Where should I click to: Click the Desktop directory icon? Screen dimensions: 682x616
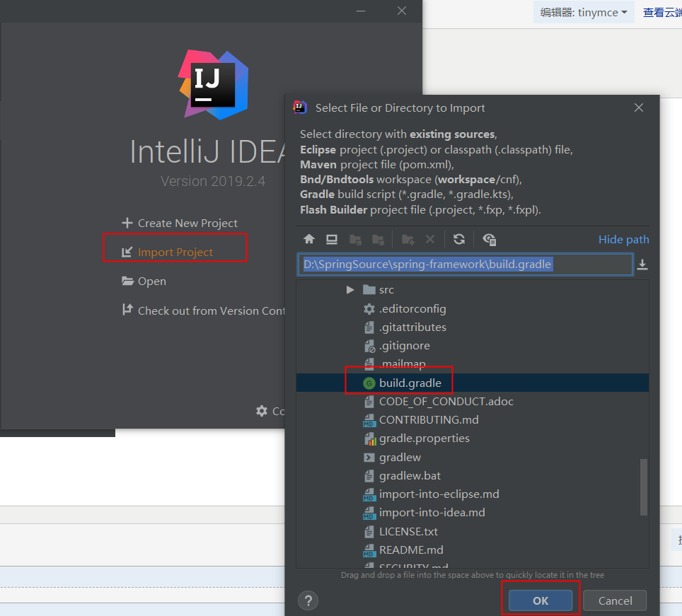coord(332,239)
